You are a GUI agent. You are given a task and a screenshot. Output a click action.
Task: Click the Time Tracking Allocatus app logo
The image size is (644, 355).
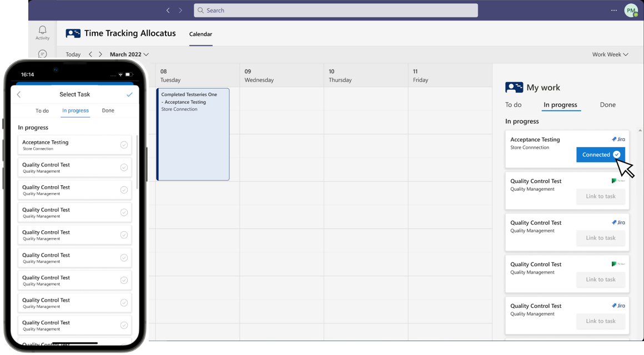tap(73, 33)
